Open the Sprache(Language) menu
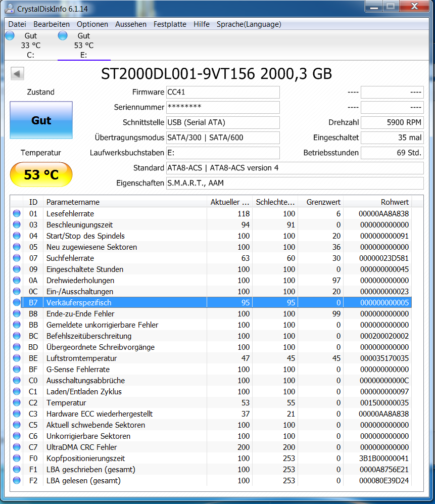The height and width of the screenshot is (504, 435). click(x=249, y=24)
